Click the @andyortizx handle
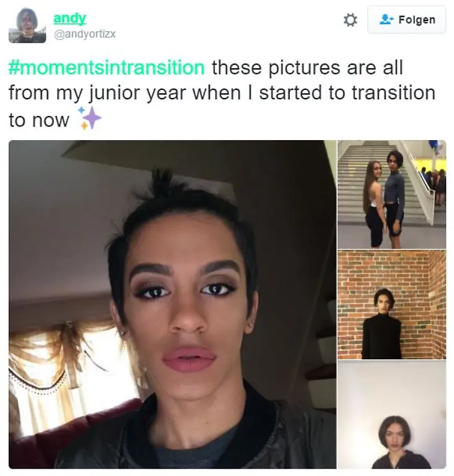This screenshot has height=476, width=454. tap(85, 33)
